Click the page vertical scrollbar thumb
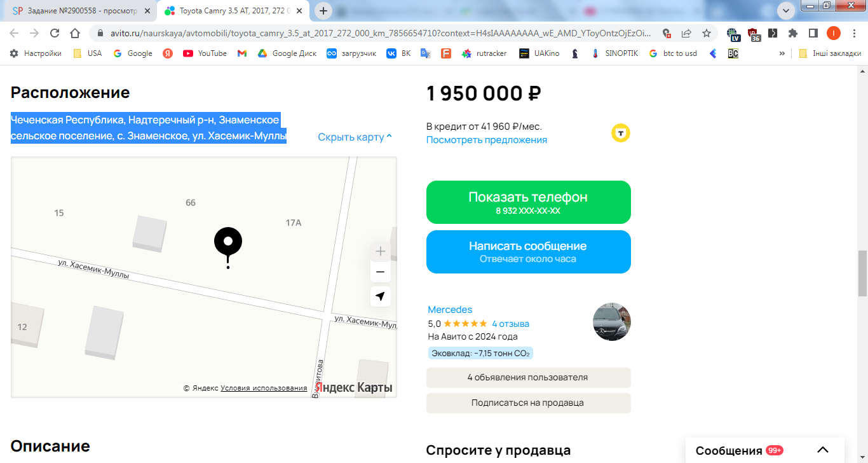 point(862,273)
